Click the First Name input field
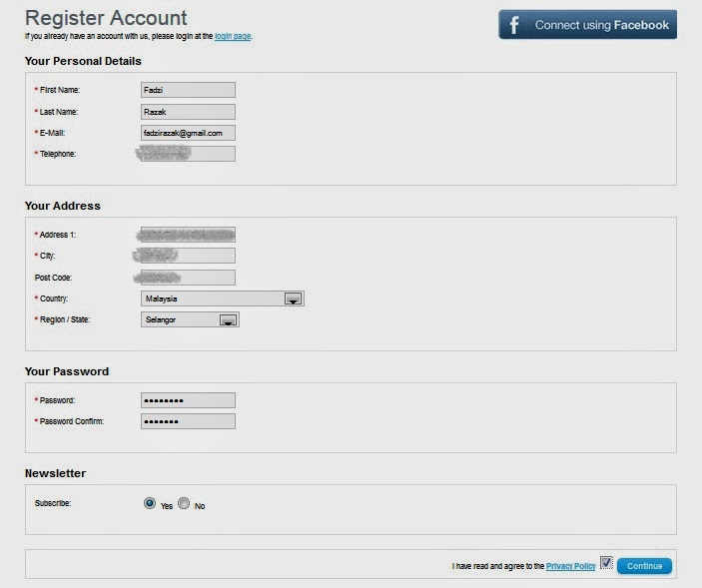This screenshot has width=702, height=588. tap(188, 90)
